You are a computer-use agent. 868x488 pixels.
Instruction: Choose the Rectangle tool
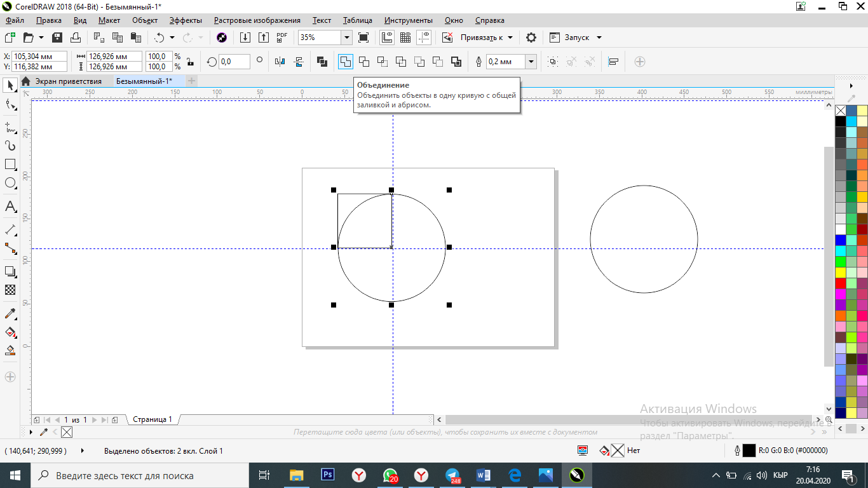coord(10,164)
